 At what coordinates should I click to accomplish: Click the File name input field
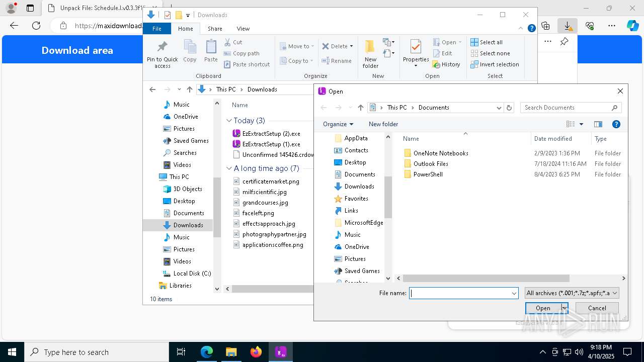(461, 293)
